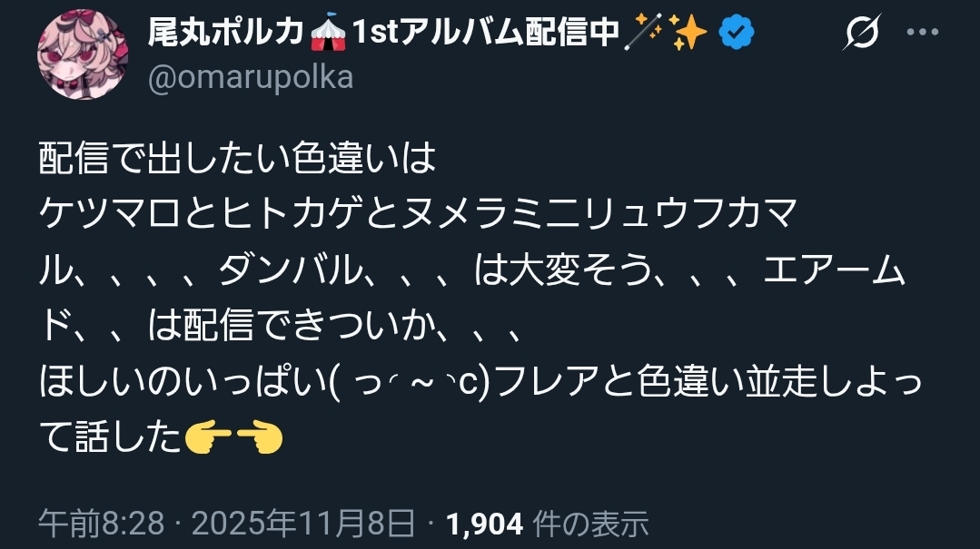
Task: Click the 1,904 view count number
Action: coord(484,524)
